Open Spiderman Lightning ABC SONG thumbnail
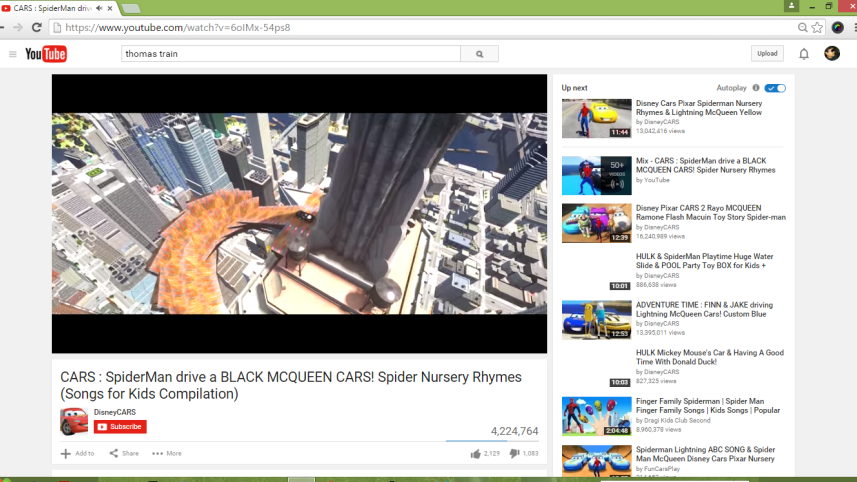 [596, 461]
